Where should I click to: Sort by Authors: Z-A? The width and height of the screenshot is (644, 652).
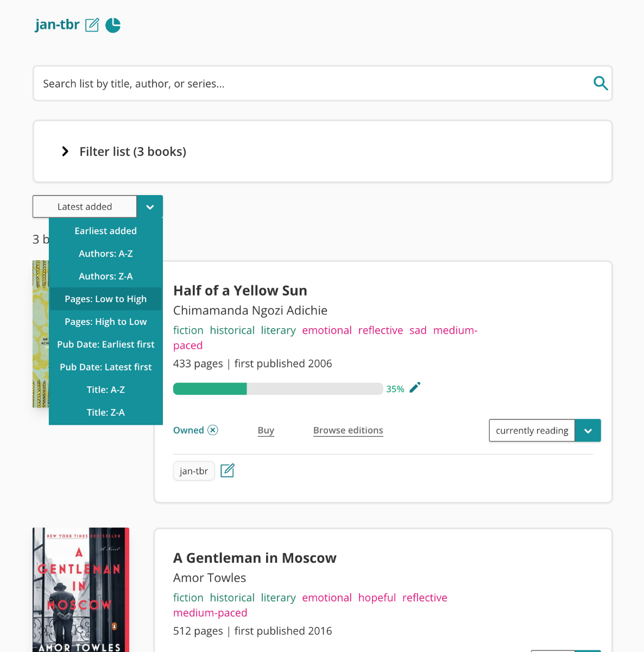coord(106,277)
